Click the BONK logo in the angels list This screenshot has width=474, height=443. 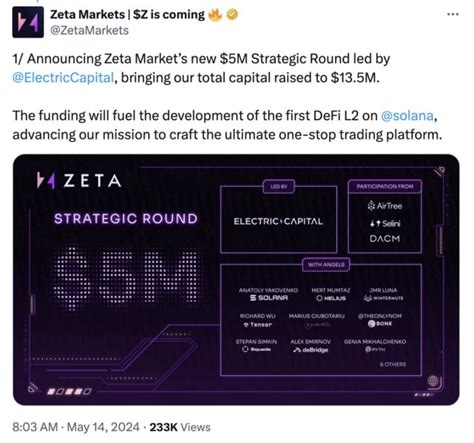point(380,323)
